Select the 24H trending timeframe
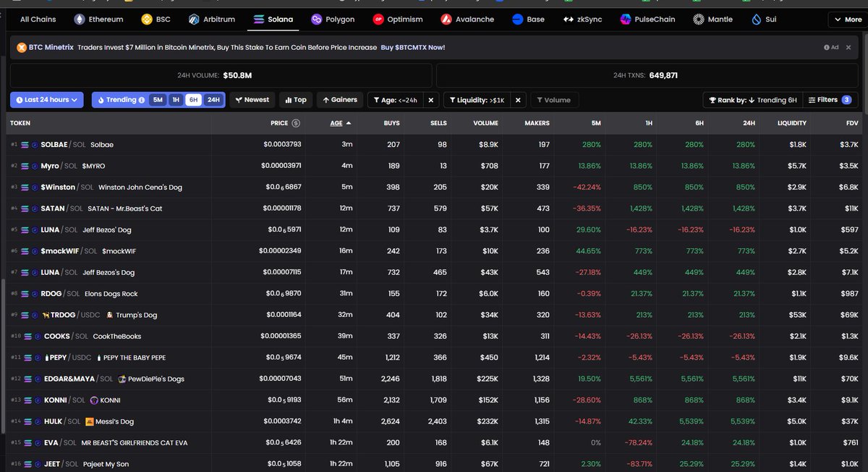 click(x=213, y=100)
